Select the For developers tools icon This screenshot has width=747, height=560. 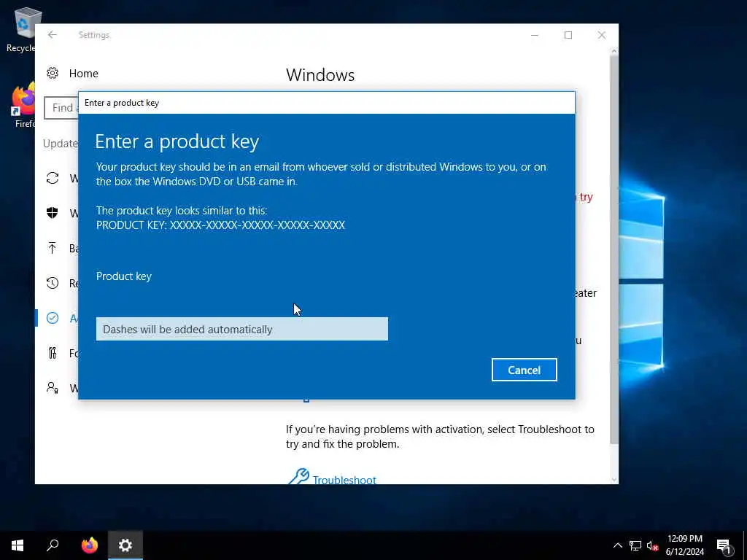pyautogui.click(x=53, y=353)
